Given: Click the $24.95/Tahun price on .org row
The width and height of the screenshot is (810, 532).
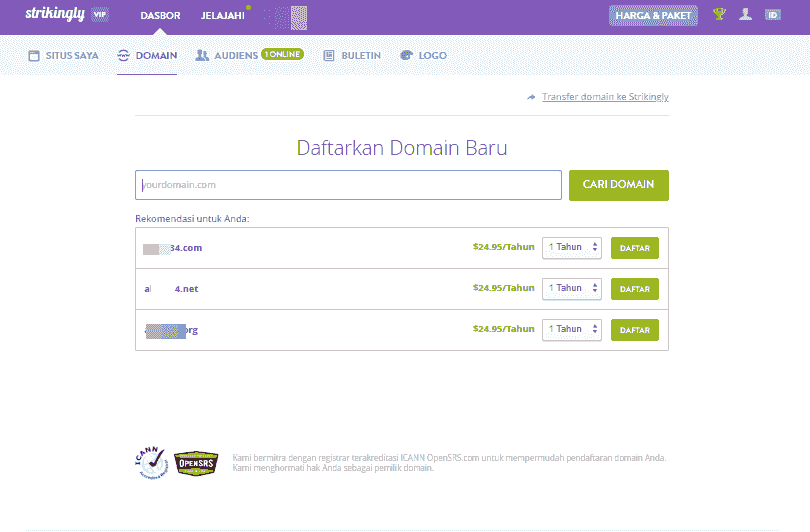Looking at the screenshot, I should 503,328.
